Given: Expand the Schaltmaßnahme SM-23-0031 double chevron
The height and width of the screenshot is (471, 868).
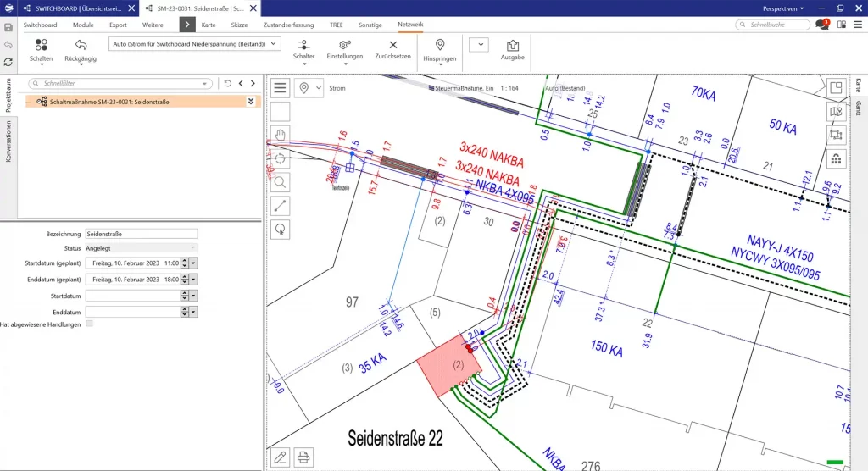Looking at the screenshot, I should click(x=251, y=101).
